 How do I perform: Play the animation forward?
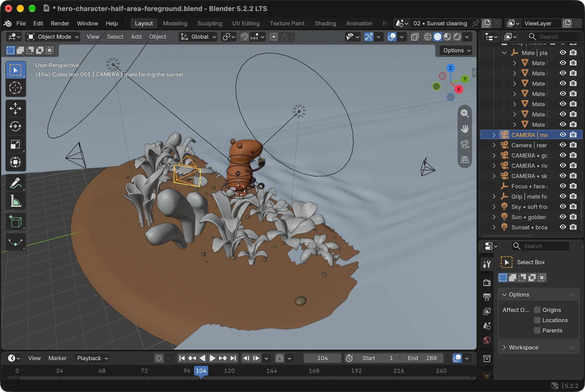click(212, 358)
